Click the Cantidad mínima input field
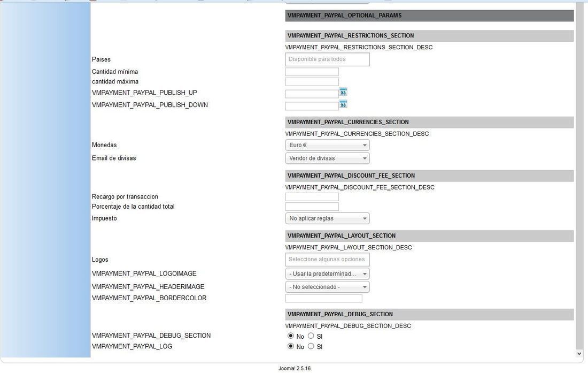The height and width of the screenshot is (373, 588). [312, 72]
